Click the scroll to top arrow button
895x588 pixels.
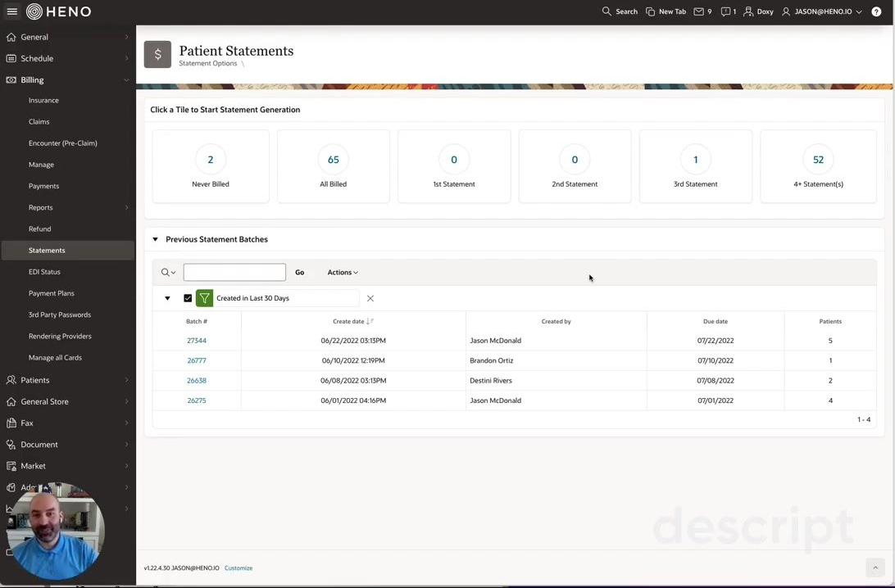click(x=875, y=568)
